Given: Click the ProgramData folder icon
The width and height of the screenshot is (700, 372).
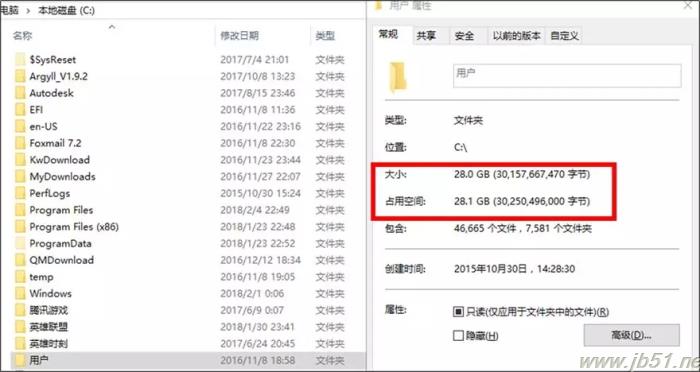Looking at the screenshot, I should pyautogui.click(x=20, y=243).
